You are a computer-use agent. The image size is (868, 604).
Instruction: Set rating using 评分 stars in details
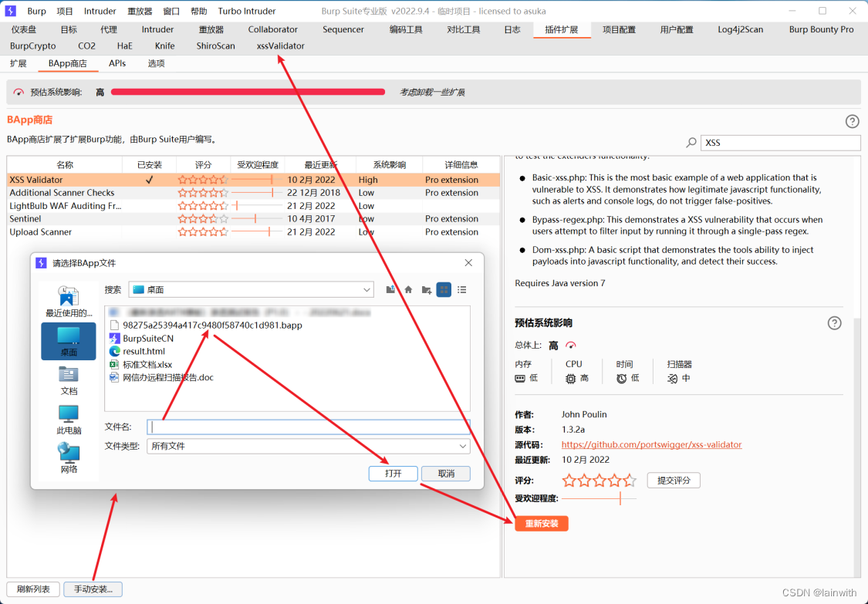tap(599, 481)
